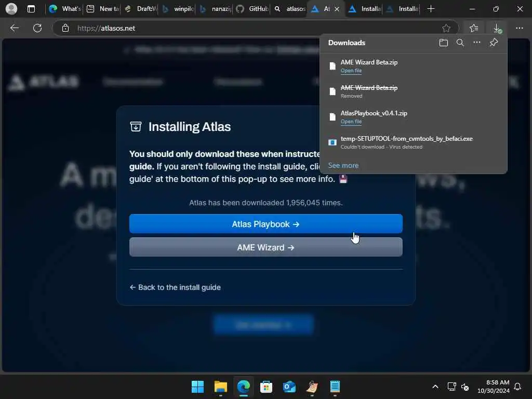Switch to the nanazip tab
Viewport: 532px width, 399px height.
(215, 9)
